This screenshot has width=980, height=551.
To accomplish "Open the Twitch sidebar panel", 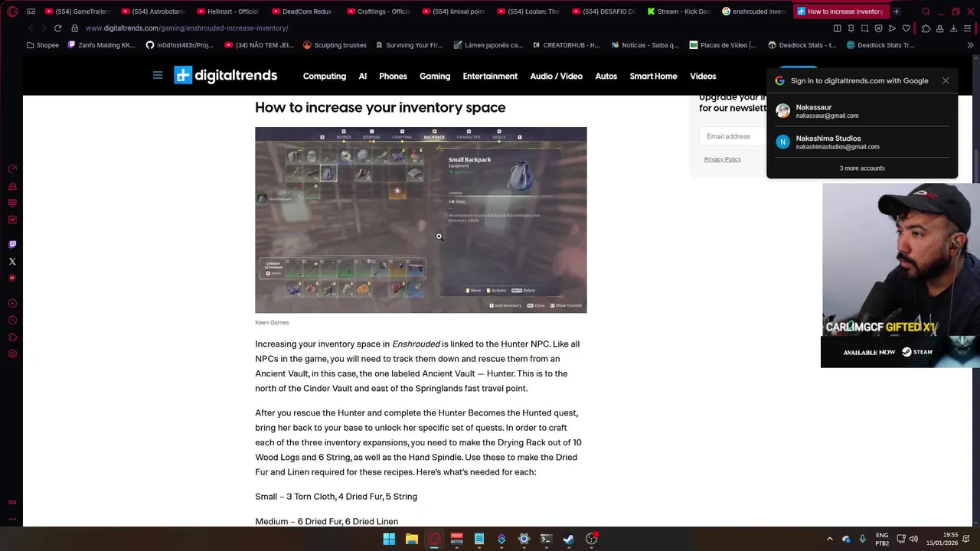I will (x=12, y=244).
